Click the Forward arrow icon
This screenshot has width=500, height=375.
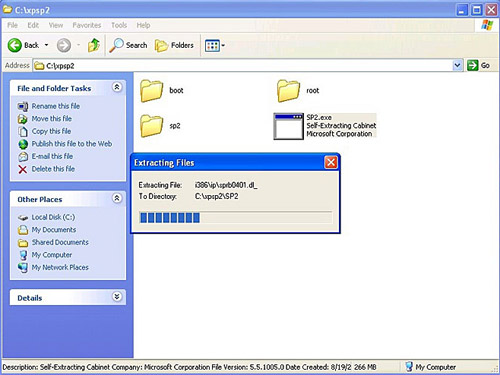(64, 45)
